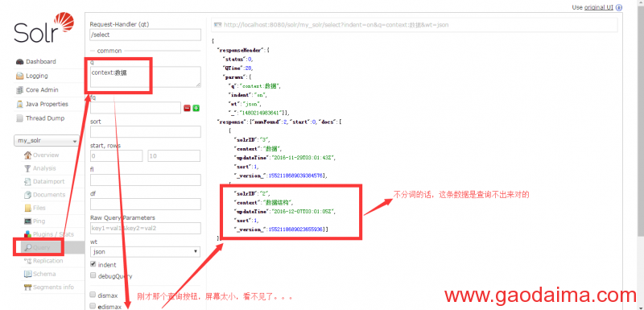Viewport: 644px width, 310px height.
Task: Open the Files page link
Action: click(x=39, y=208)
